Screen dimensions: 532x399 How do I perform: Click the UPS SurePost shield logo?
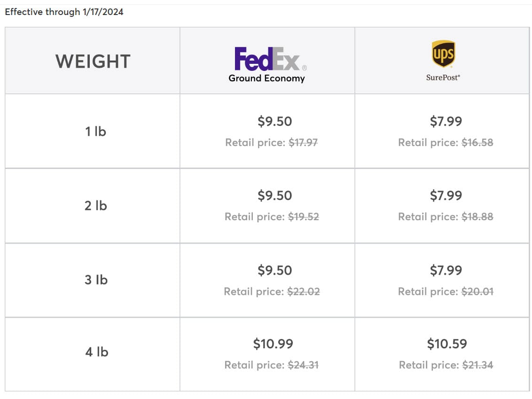pyautogui.click(x=443, y=54)
